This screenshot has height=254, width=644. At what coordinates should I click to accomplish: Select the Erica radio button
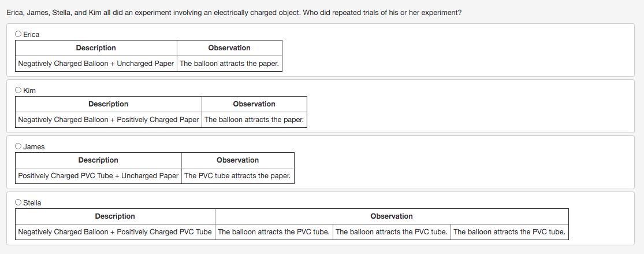18,34
